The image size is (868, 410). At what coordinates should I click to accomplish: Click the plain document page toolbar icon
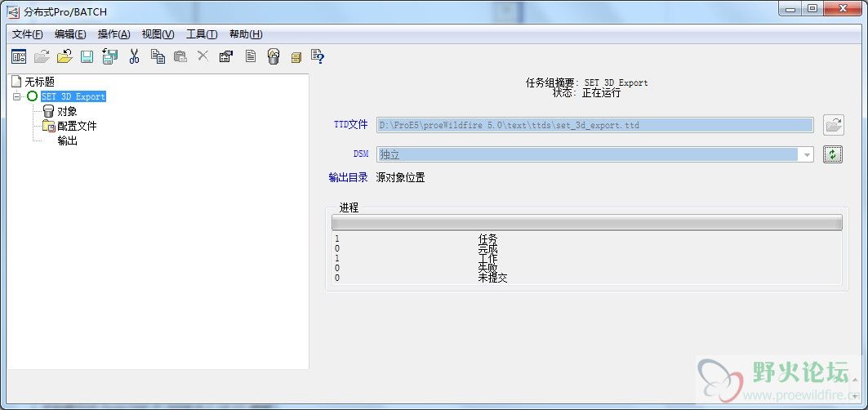tap(251, 56)
